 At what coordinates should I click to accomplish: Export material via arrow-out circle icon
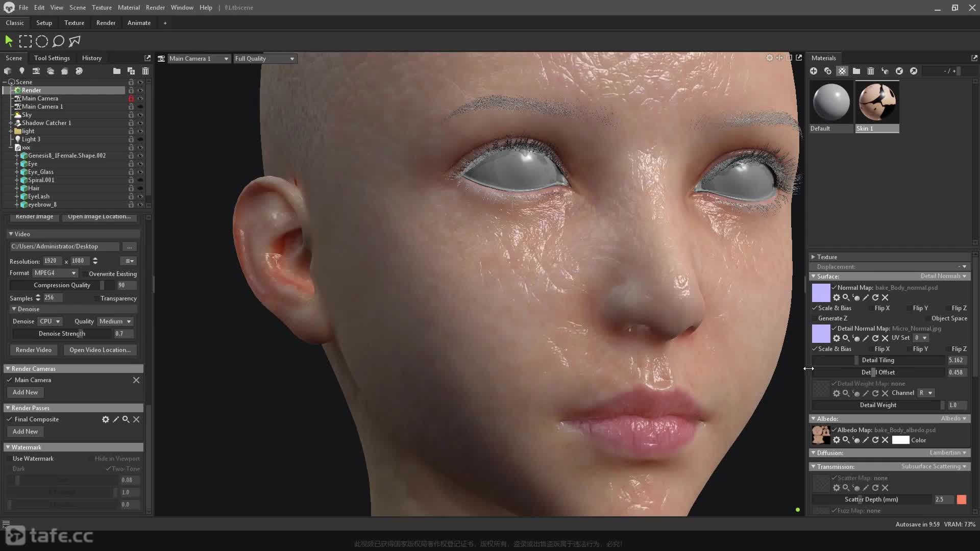pos(914,71)
